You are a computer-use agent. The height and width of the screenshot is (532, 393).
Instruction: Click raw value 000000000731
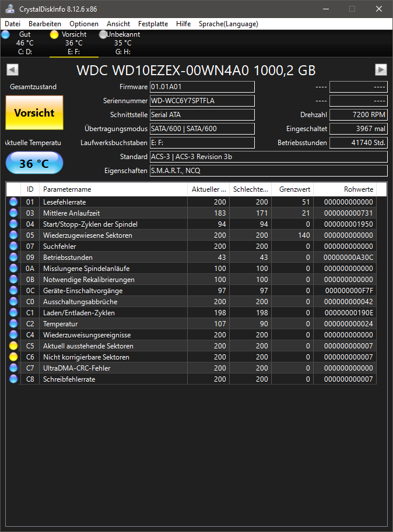348,213
